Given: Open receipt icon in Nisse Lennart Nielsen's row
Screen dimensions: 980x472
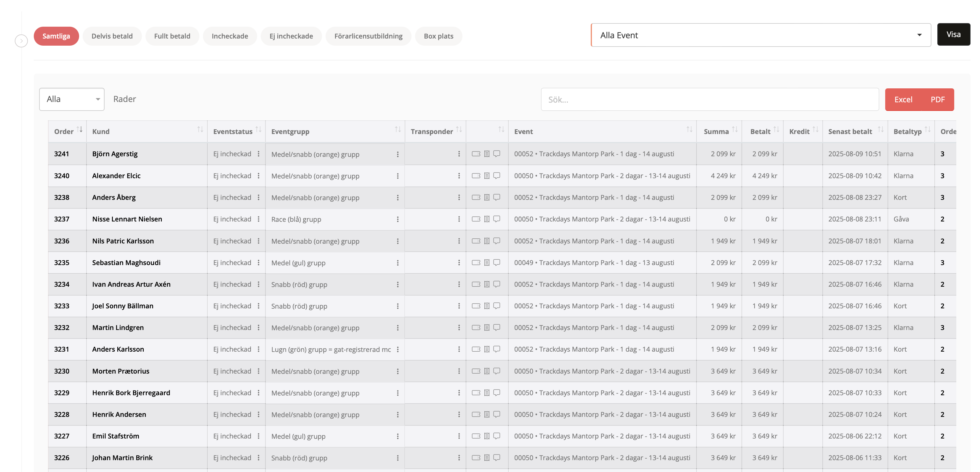Looking at the screenshot, I should [x=486, y=219].
